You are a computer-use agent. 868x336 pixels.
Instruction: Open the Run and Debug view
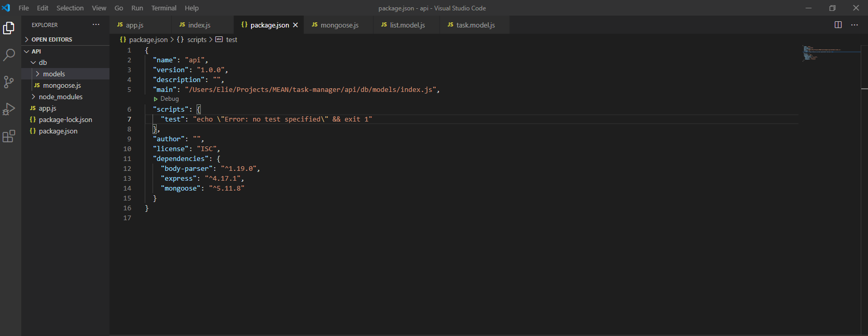[9, 109]
